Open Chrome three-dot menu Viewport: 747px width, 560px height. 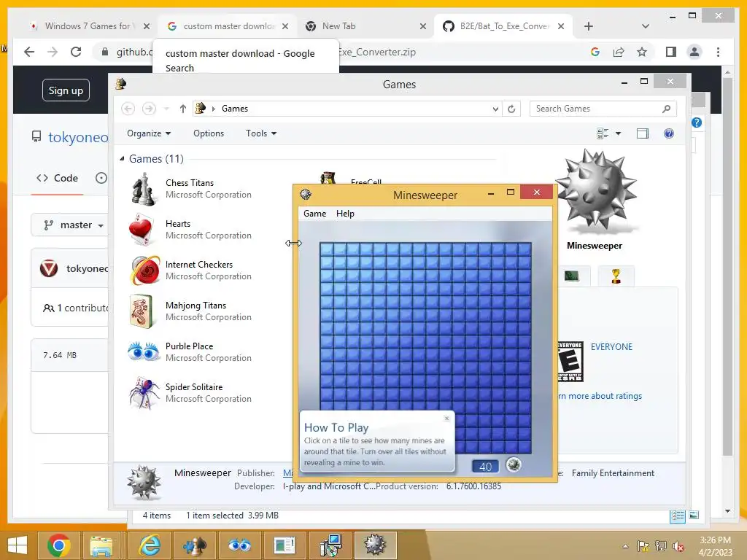tap(718, 52)
